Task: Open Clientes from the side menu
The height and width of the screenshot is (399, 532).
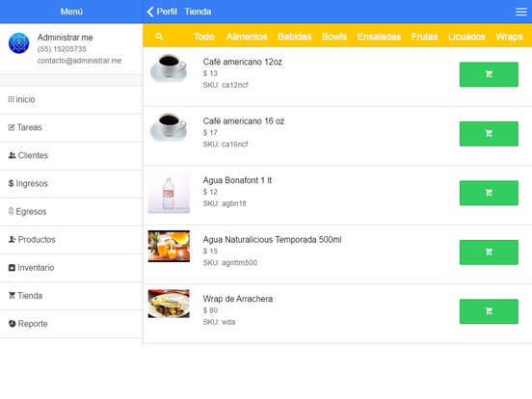Action: click(x=71, y=155)
